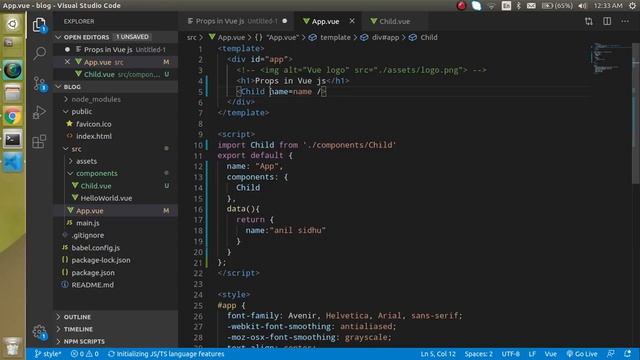Click the editor vertical scrollbar
The height and width of the screenshot is (360, 640).
(x=636, y=114)
